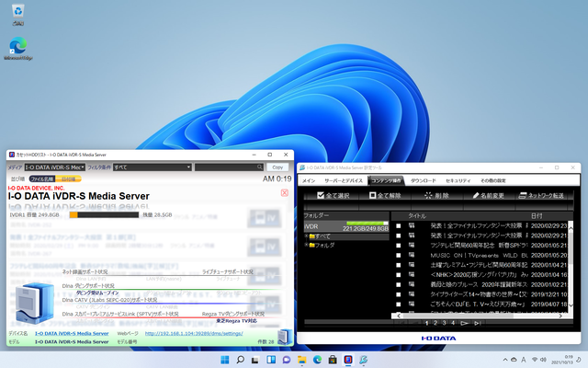Click the last page arrow in the pager
This screenshot has width=588, height=368.
click(477, 323)
